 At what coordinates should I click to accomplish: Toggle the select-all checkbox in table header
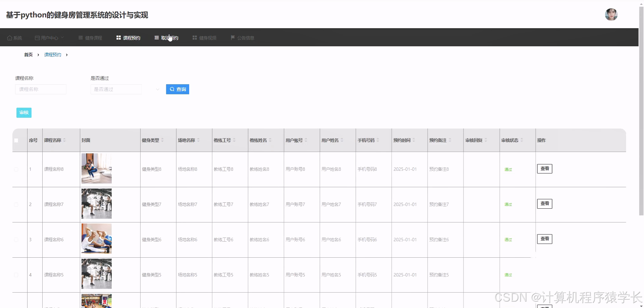coord(16,141)
